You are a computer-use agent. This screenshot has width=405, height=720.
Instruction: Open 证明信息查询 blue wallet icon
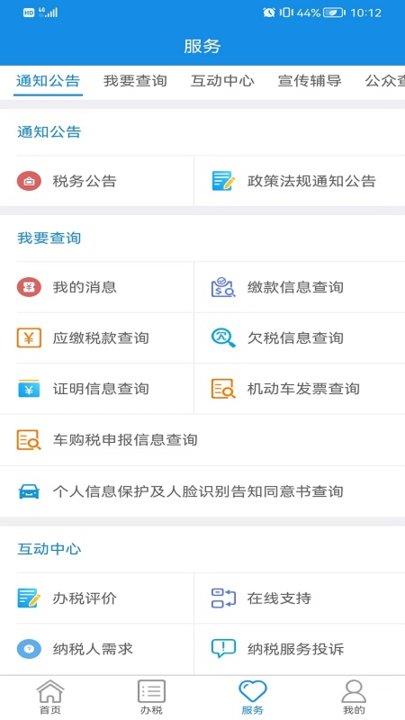[29, 388]
